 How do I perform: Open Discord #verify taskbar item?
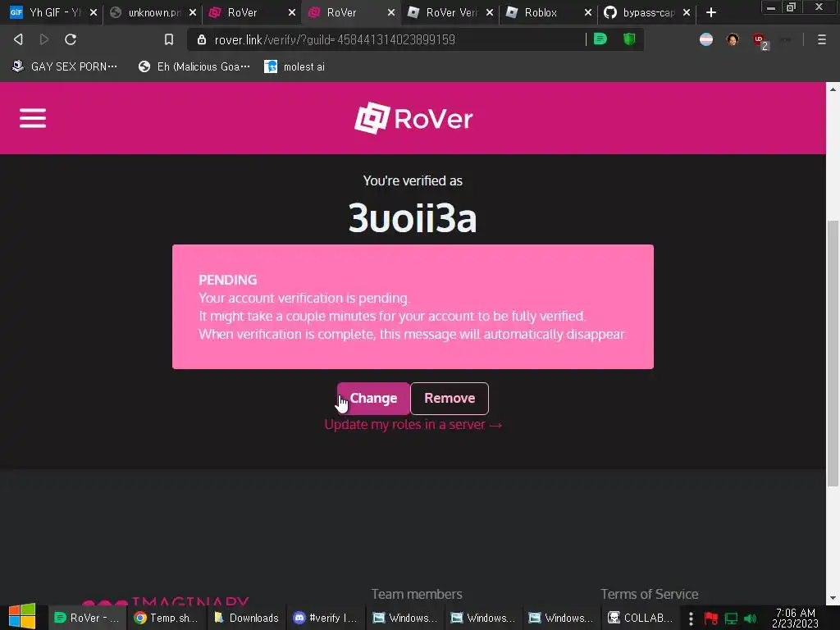pos(326,618)
